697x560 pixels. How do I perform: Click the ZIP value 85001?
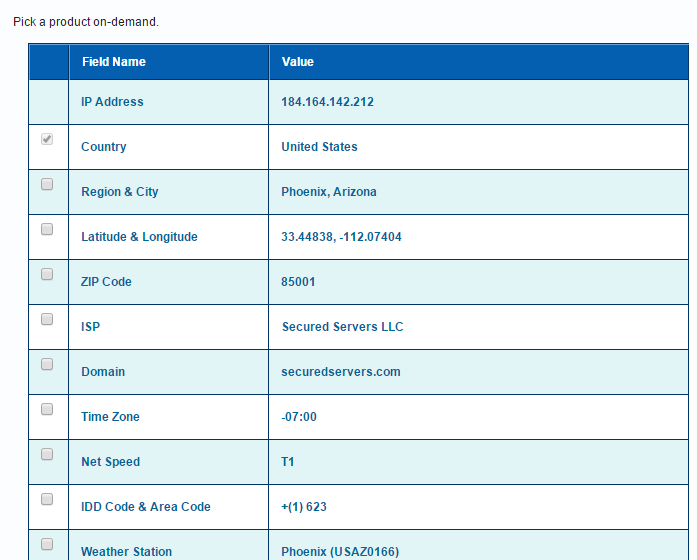click(x=298, y=282)
